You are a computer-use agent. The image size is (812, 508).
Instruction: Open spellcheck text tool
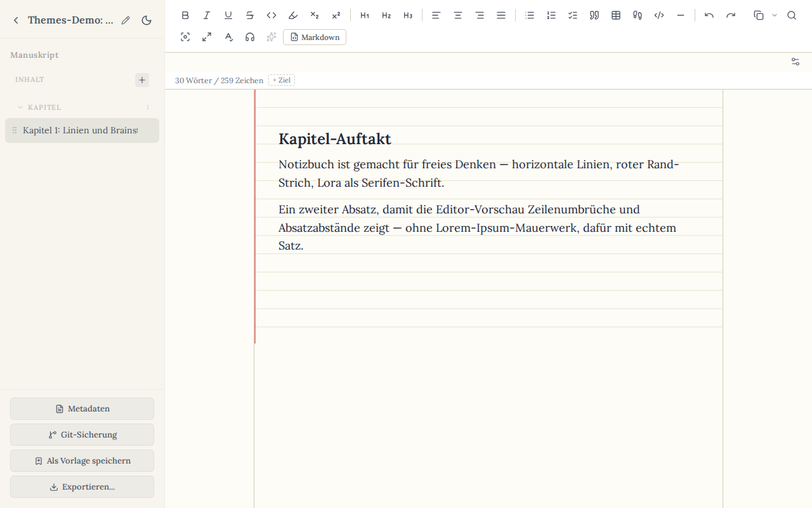click(228, 37)
